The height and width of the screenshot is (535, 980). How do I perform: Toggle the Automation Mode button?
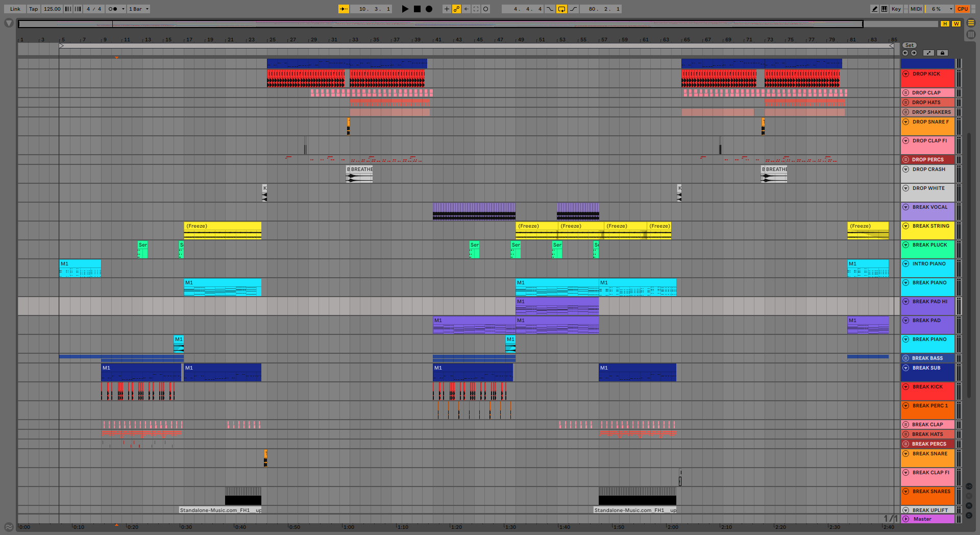pos(928,53)
